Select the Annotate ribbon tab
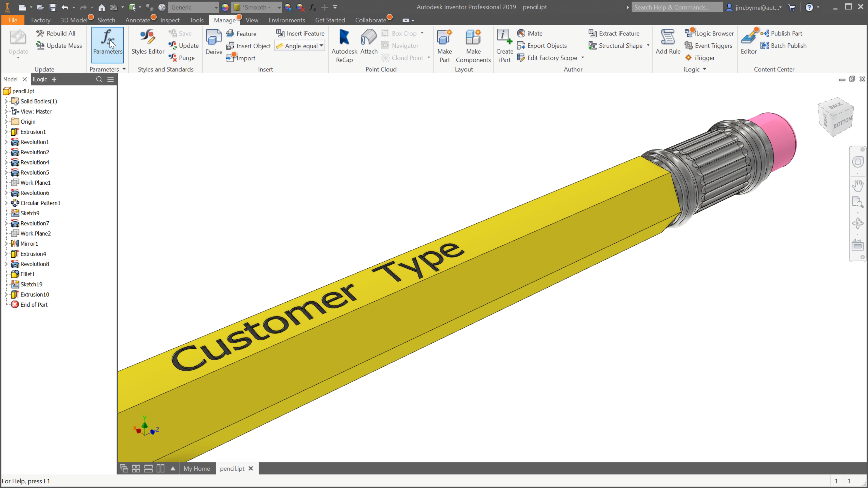This screenshot has width=868, height=488. 137,20
